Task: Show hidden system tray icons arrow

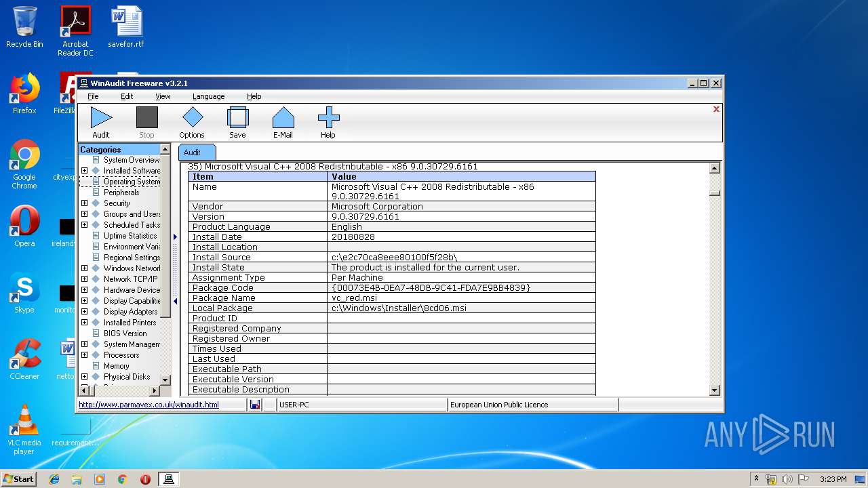Action: point(757,479)
